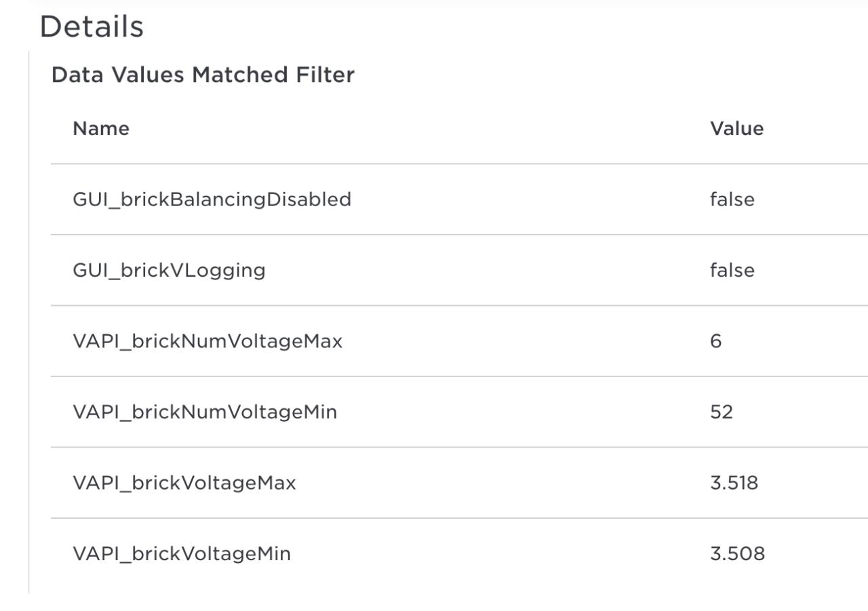The image size is (868, 611).
Task: Select the VAPI_brickVoltageMax name cell
Action: tap(184, 483)
